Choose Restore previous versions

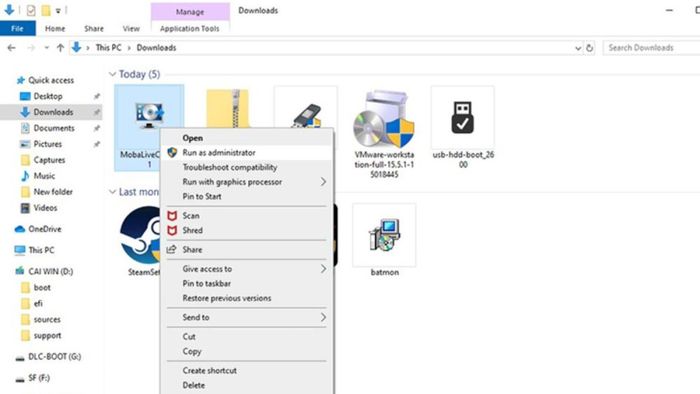coord(247,298)
